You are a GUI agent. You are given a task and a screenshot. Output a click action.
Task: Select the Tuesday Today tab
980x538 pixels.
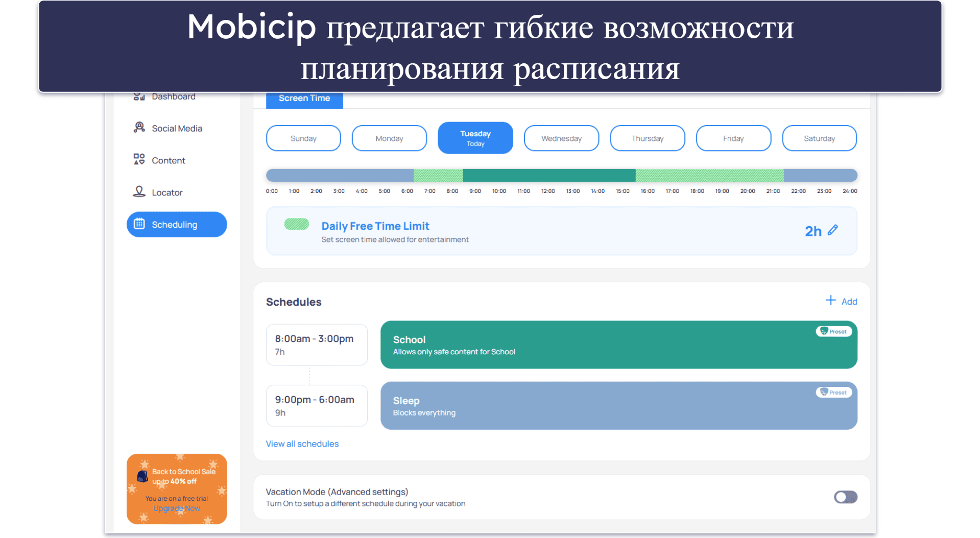(475, 138)
